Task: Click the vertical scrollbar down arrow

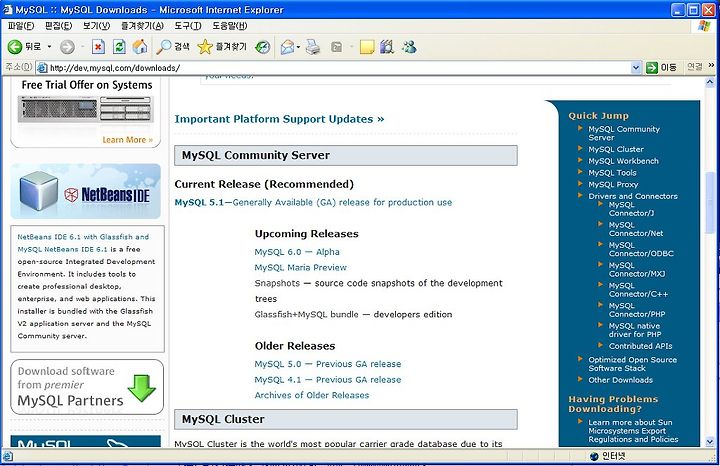Action: coord(710,442)
